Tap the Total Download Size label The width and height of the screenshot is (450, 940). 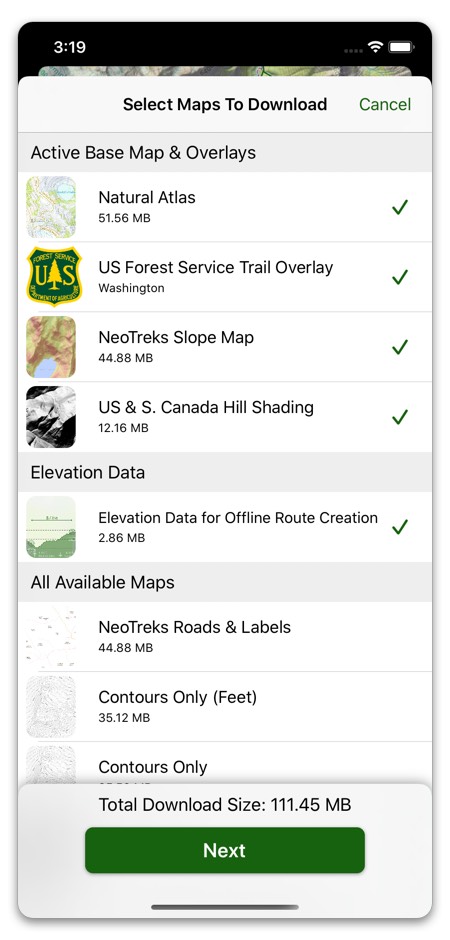click(x=225, y=805)
